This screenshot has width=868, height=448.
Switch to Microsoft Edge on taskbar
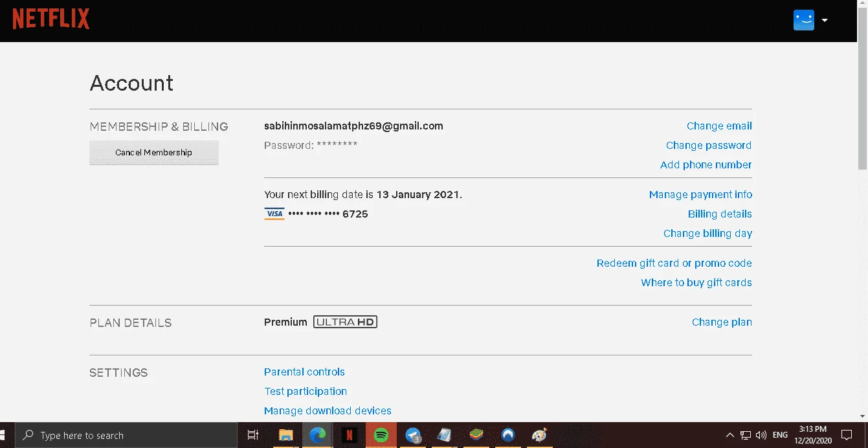[x=318, y=436]
